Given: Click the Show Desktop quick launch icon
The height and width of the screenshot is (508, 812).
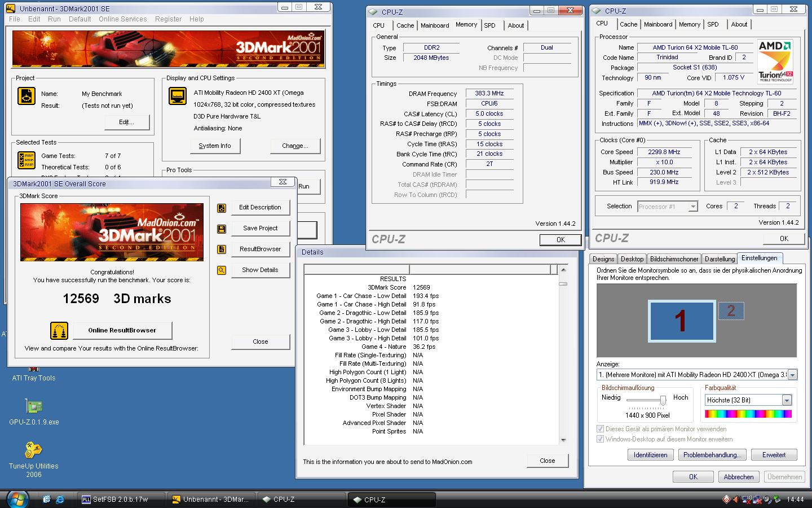Looking at the screenshot, I should click(46, 499).
